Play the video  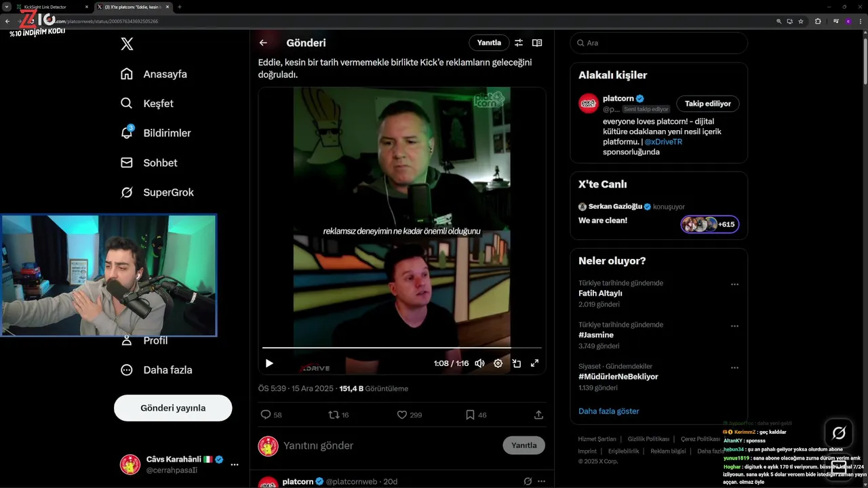coord(269,363)
